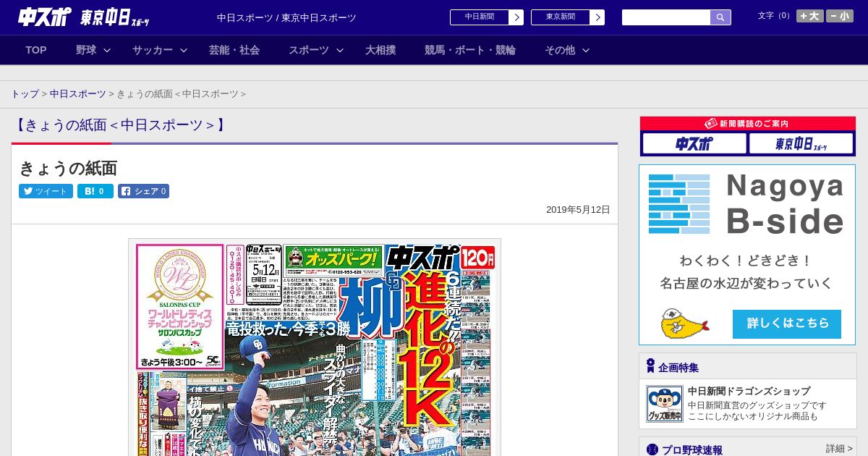Open the Nagoya B-side advertisement
Screen dimensions: 868x456
coord(747,255)
